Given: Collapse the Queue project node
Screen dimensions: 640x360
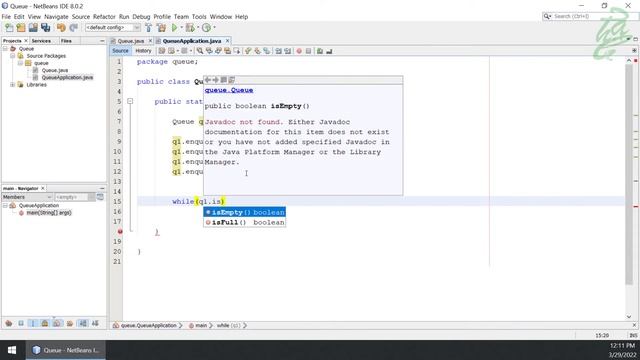Looking at the screenshot, I should (x=5, y=49).
